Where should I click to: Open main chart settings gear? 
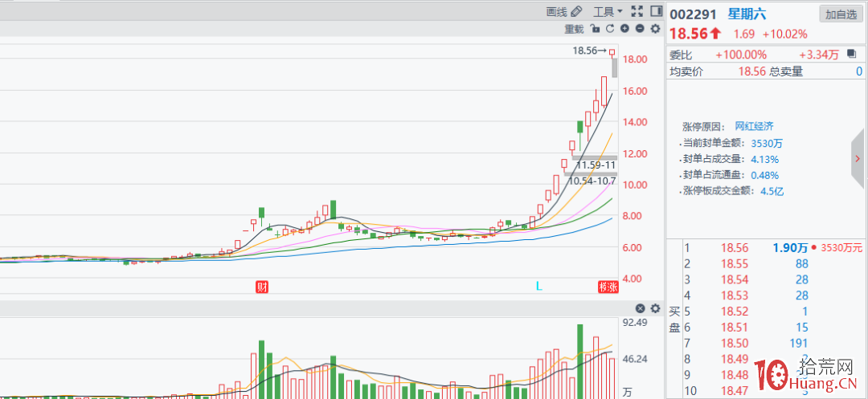(655, 29)
